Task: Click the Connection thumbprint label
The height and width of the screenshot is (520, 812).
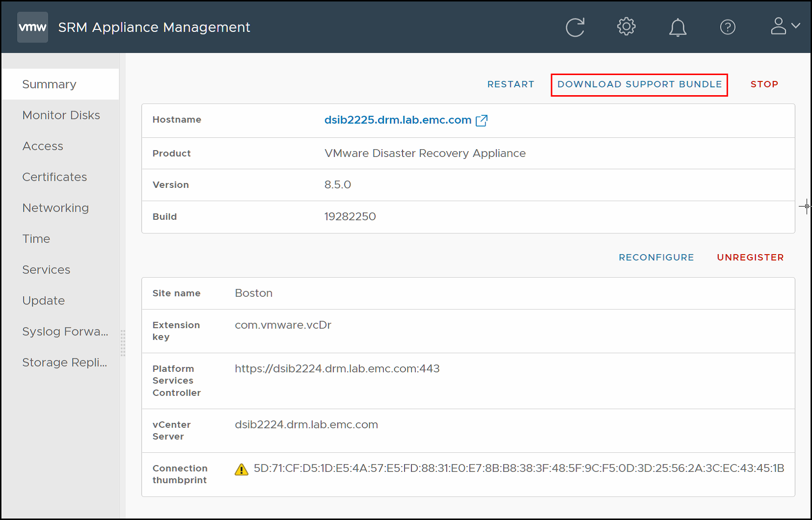Action: tap(180, 474)
